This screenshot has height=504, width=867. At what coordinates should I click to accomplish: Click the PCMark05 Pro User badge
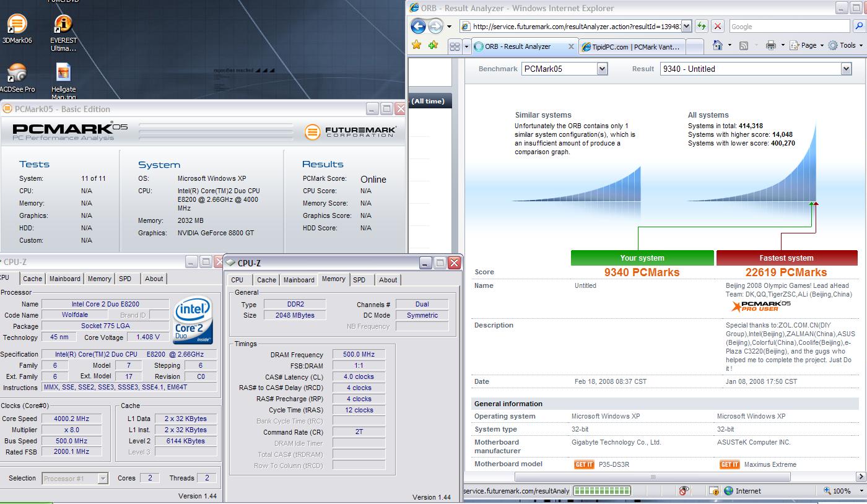(760, 305)
